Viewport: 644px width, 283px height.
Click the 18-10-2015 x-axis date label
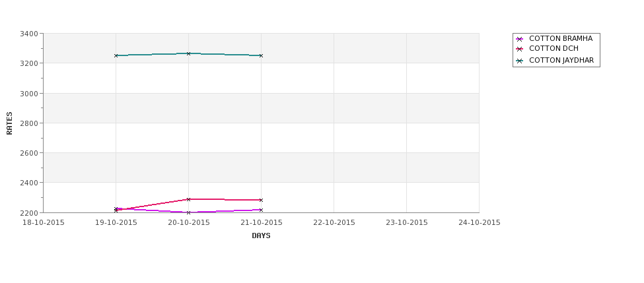tap(43, 223)
